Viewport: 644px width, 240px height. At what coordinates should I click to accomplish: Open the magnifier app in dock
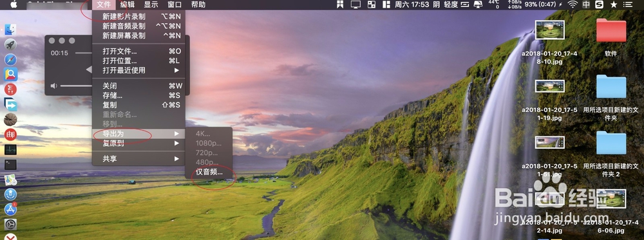[x=10, y=75]
